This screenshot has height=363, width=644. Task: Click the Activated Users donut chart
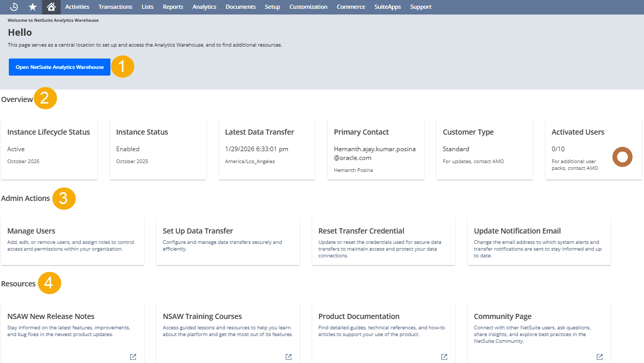point(622,156)
